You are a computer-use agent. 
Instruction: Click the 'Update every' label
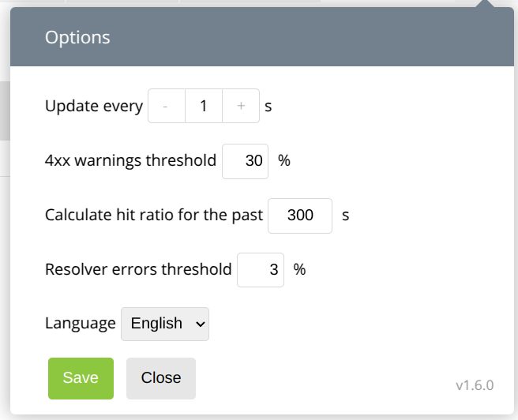(x=94, y=106)
